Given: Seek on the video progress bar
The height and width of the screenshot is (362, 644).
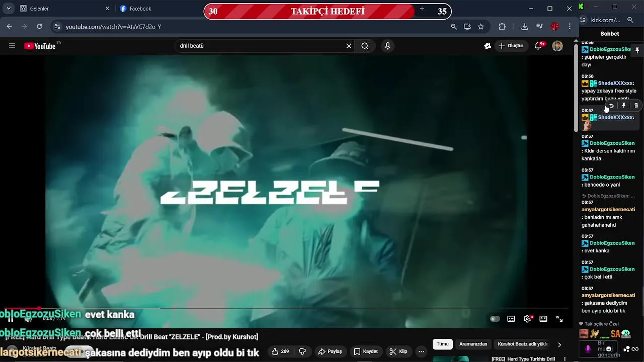Looking at the screenshot, I should pyautogui.click(x=287, y=308).
